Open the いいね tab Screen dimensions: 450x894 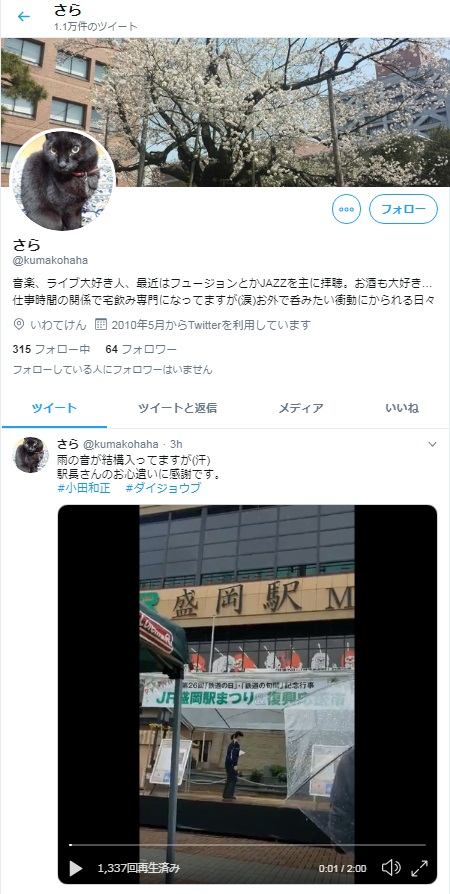[402, 408]
